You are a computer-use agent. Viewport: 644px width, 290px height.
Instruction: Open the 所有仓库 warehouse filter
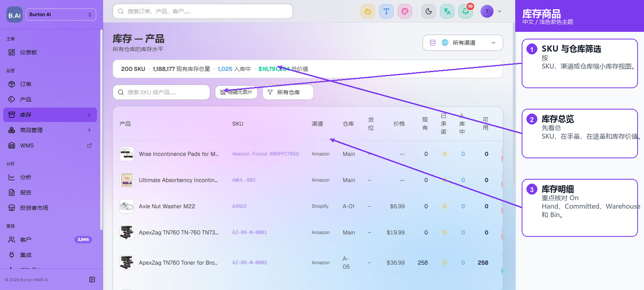[288, 92]
